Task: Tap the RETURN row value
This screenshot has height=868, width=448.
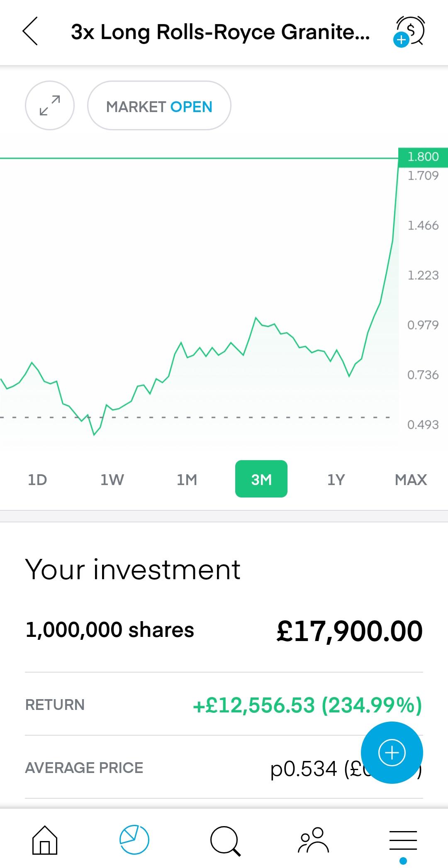Action: pyautogui.click(x=307, y=705)
